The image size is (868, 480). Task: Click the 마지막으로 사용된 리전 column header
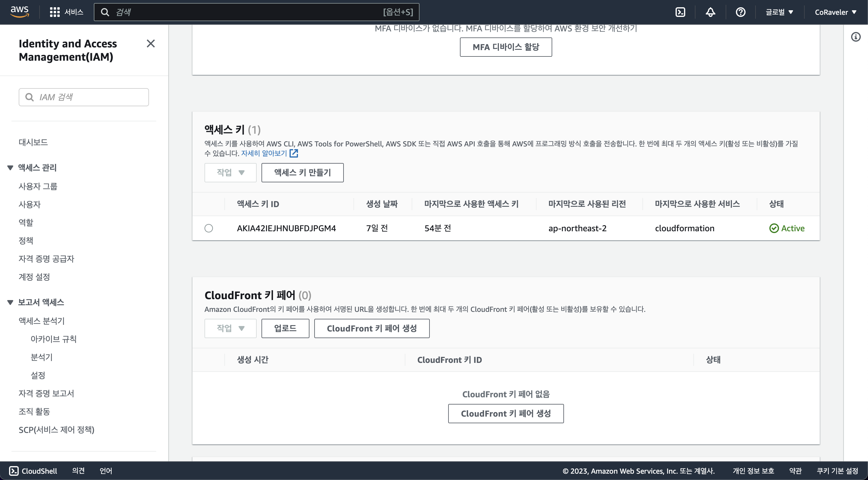click(x=587, y=204)
